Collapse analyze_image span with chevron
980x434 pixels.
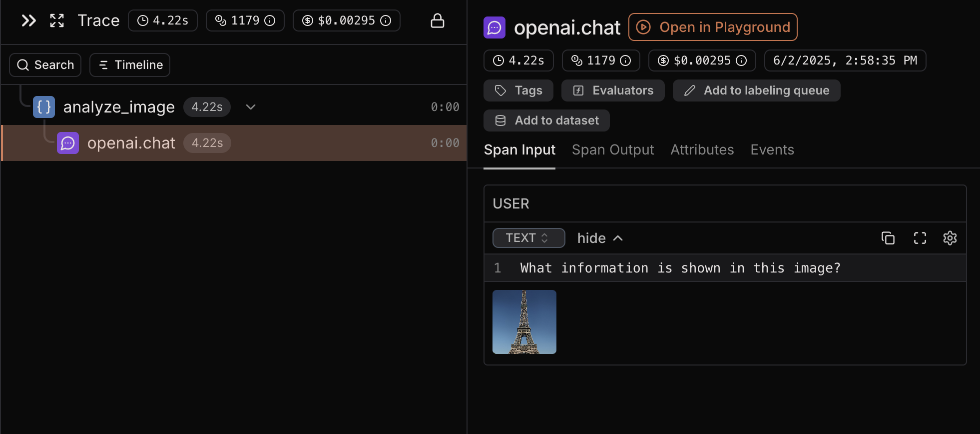251,107
